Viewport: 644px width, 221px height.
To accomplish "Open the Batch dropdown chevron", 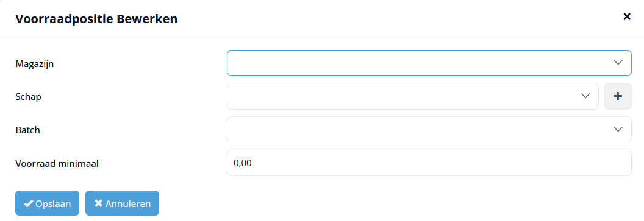I will pyautogui.click(x=618, y=130).
